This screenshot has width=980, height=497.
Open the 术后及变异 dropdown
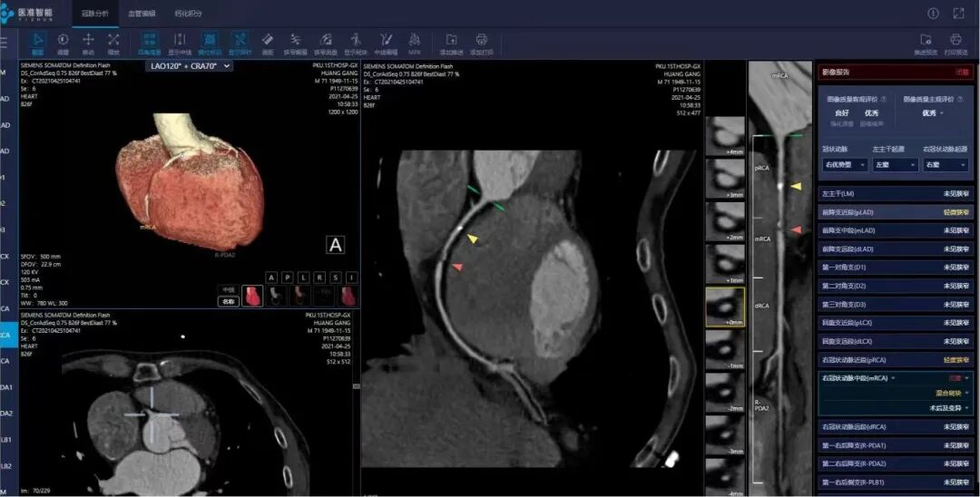[950, 408]
